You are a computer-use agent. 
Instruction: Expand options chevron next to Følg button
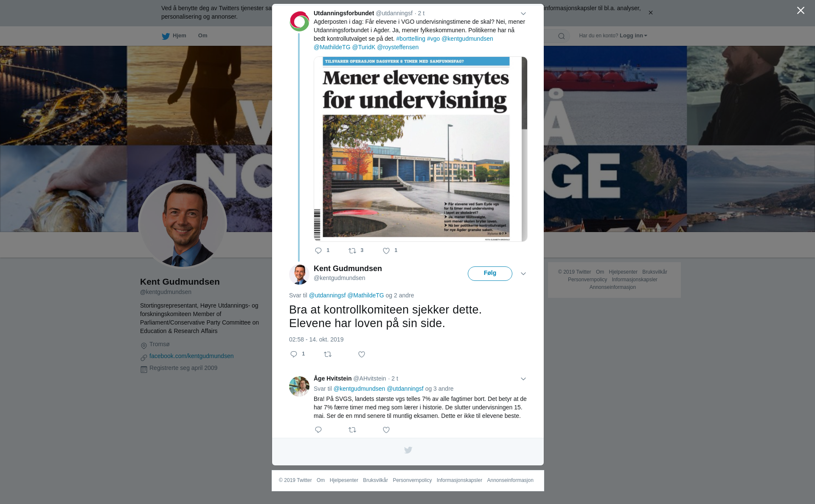tap(523, 274)
